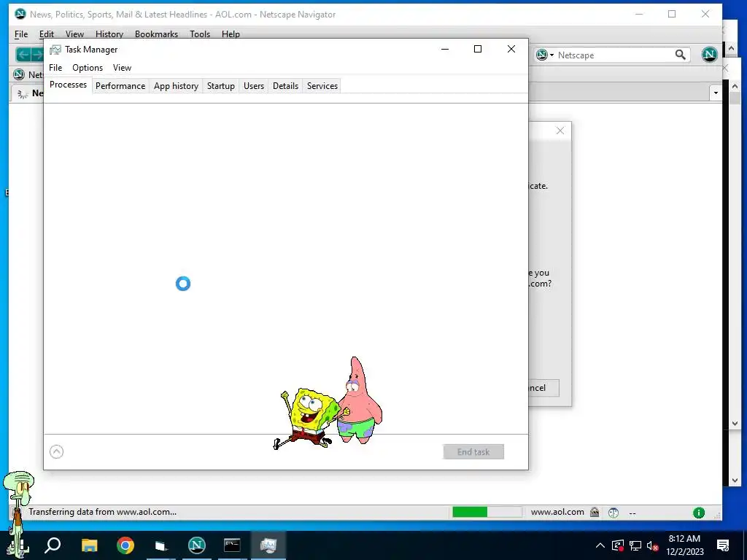Click the round blue-and-white icon in Netscape status bar
The width and height of the screenshot is (747, 560).
tap(614, 513)
